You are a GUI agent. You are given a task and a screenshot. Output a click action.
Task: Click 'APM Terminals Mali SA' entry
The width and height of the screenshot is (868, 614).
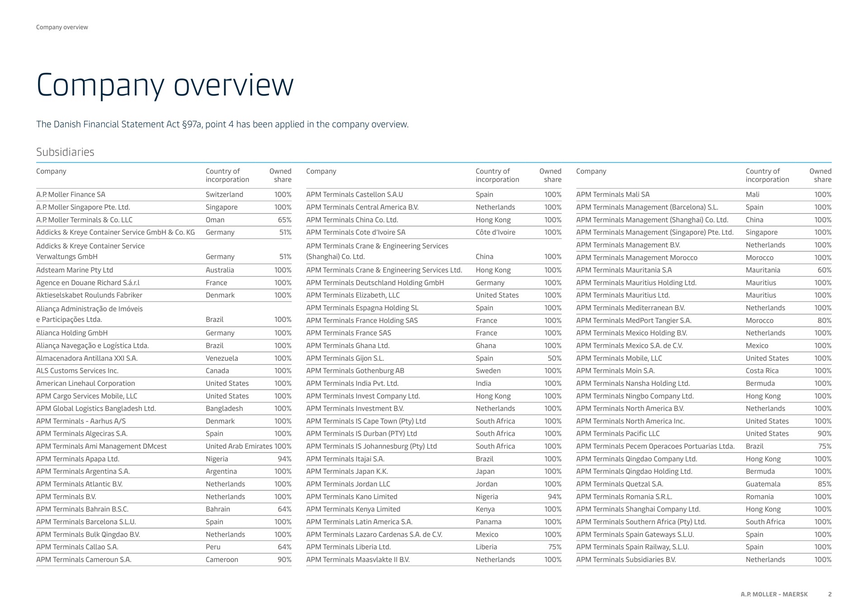click(x=613, y=194)
